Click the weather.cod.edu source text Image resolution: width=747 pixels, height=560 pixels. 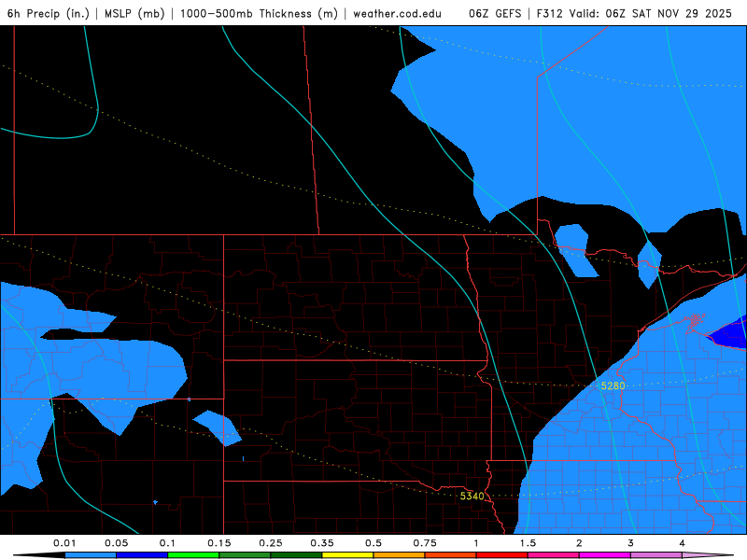pos(397,13)
